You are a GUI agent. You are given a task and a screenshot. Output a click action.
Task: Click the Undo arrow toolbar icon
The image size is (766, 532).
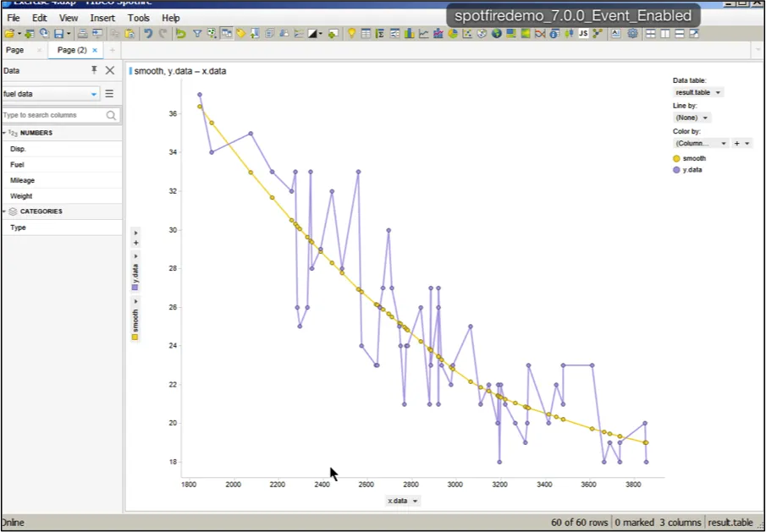148,34
